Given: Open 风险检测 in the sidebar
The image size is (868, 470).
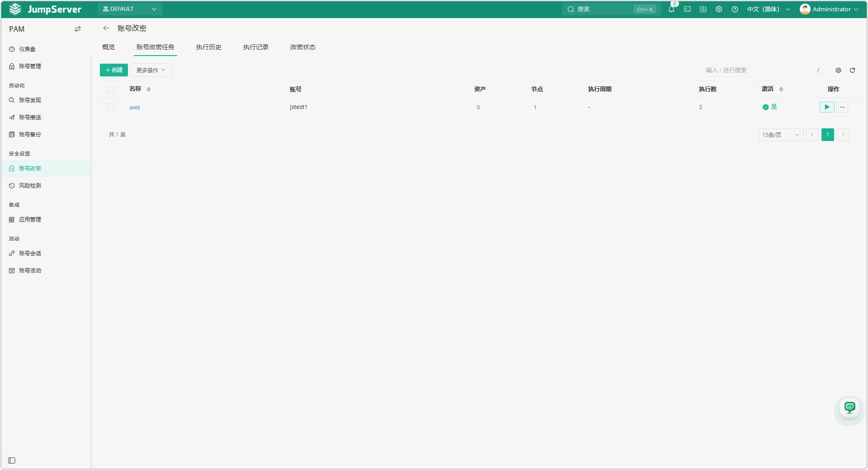Looking at the screenshot, I should pyautogui.click(x=46, y=186).
